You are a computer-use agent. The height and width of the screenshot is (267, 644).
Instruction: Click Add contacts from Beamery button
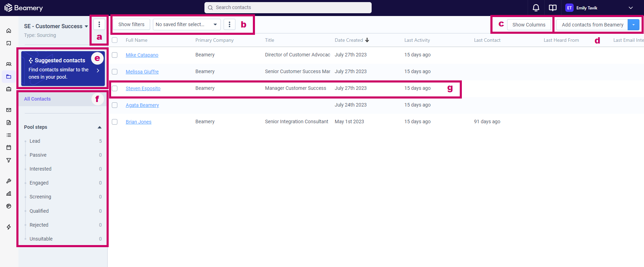coord(592,25)
